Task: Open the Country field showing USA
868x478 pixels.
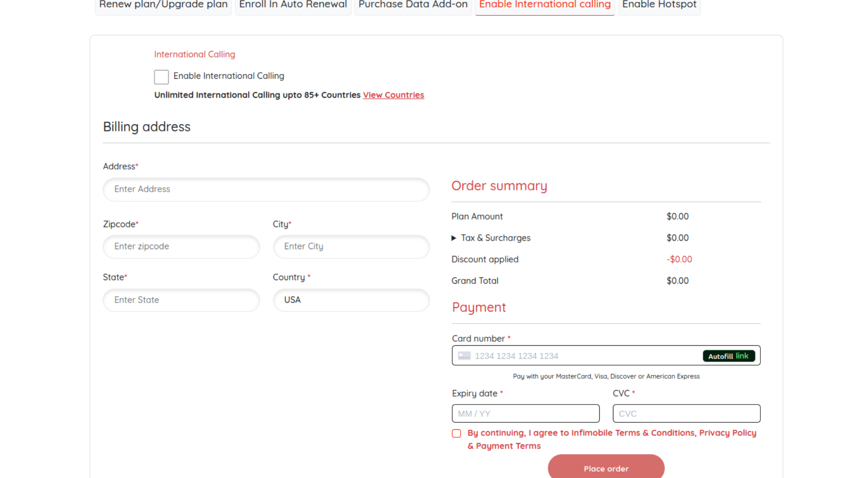Action: pyautogui.click(x=351, y=300)
